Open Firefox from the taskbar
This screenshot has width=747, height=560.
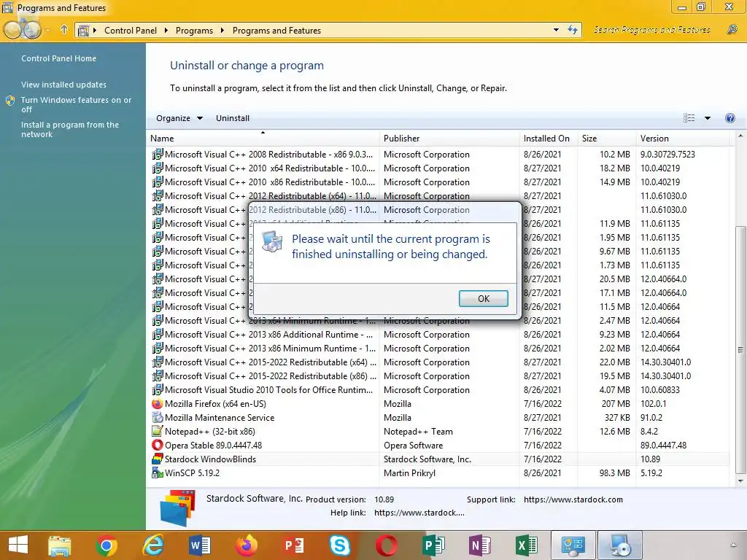pyautogui.click(x=247, y=545)
